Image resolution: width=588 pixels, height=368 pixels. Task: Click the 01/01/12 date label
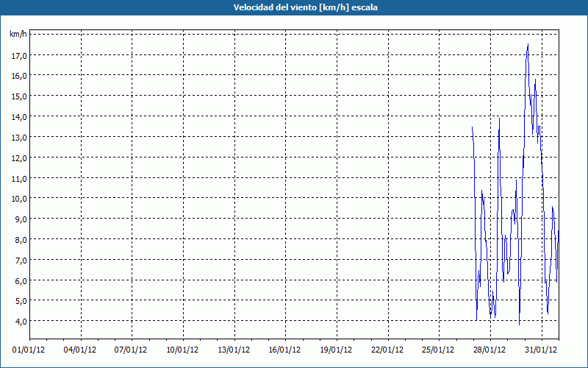click(x=29, y=350)
